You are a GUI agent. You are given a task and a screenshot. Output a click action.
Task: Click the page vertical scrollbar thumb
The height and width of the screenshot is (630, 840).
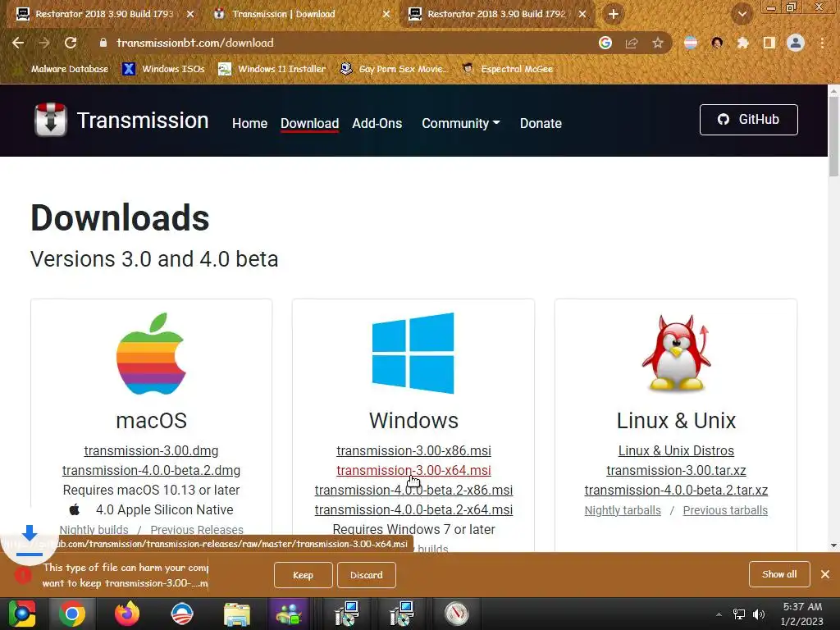pyautogui.click(x=833, y=136)
